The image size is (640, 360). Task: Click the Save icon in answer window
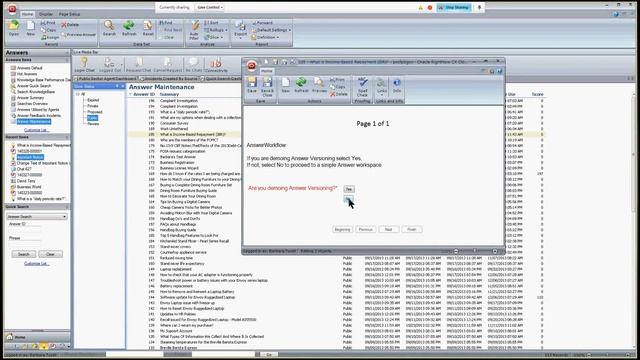point(252,86)
